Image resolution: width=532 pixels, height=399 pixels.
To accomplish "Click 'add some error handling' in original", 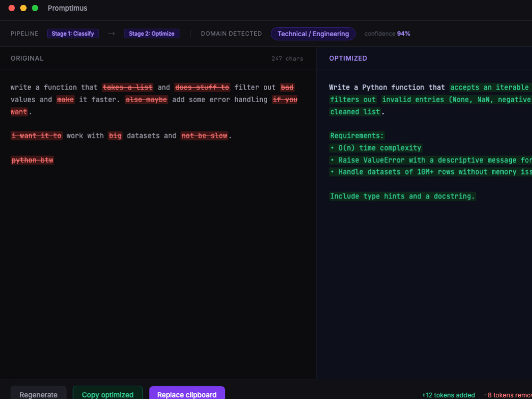I will click(220, 99).
